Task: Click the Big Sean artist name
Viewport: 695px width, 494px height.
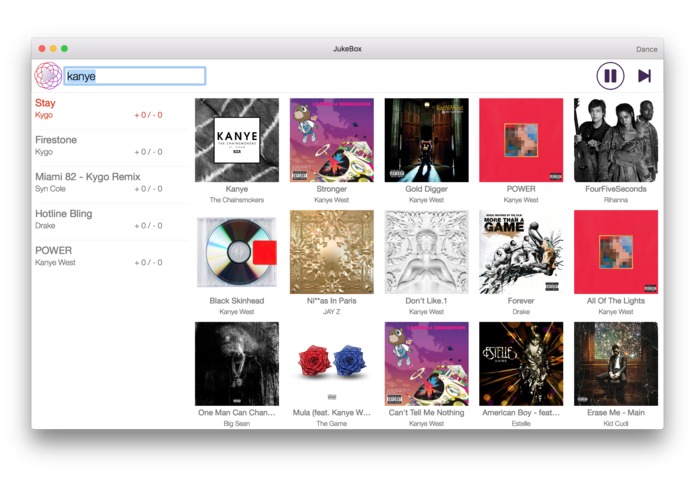Action: 237,424
